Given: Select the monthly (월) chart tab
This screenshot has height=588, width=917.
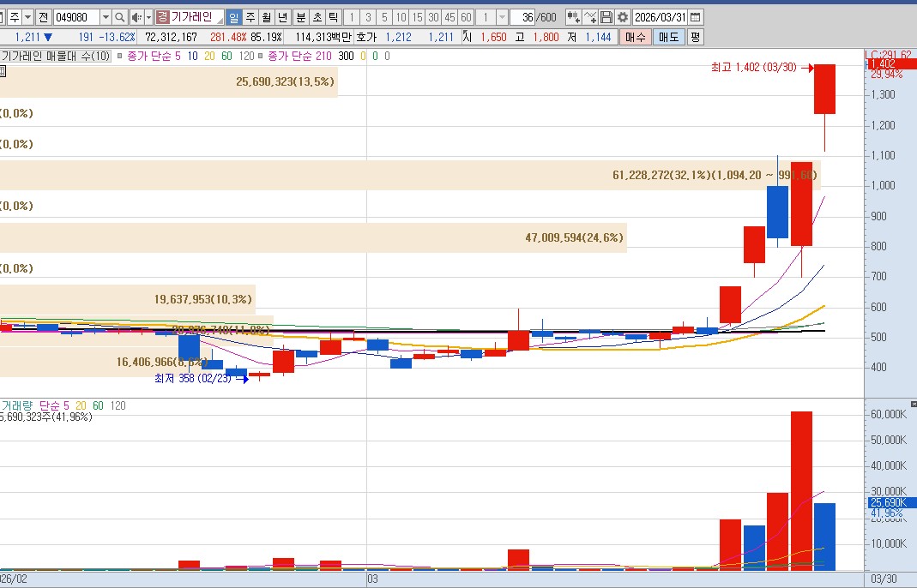Looking at the screenshot, I should [x=267, y=17].
